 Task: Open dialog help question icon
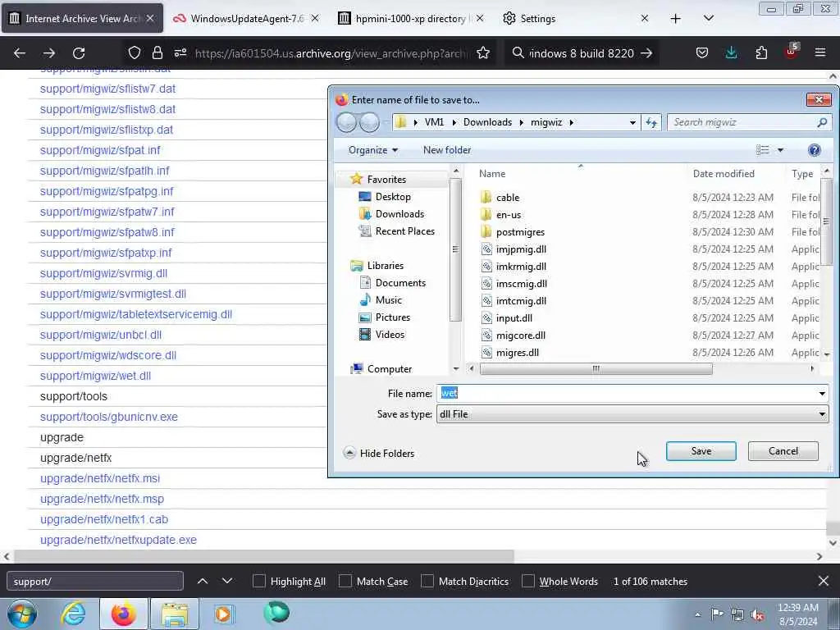[x=815, y=151]
